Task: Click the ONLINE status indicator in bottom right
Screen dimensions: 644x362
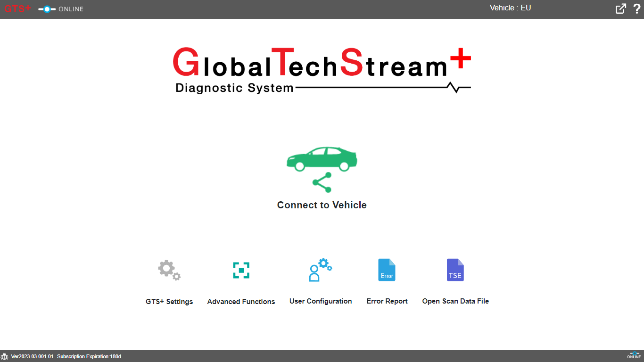Action: point(634,355)
